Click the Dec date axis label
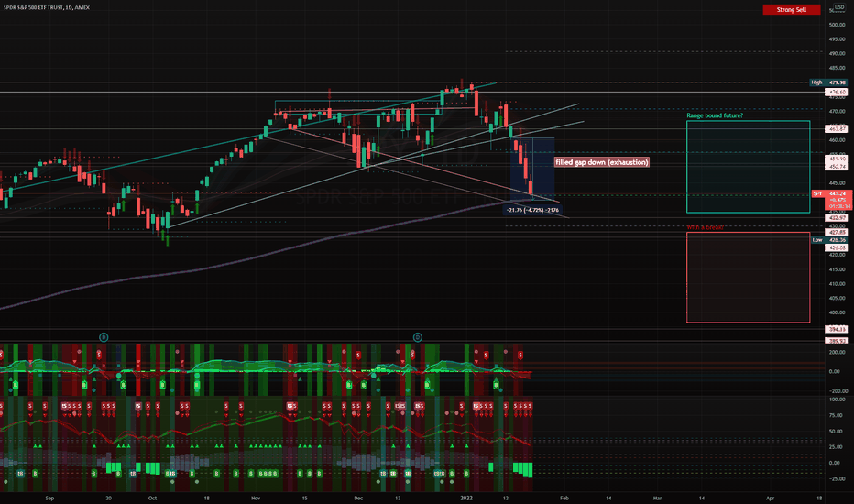This screenshot has width=854, height=504. tap(358, 498)
